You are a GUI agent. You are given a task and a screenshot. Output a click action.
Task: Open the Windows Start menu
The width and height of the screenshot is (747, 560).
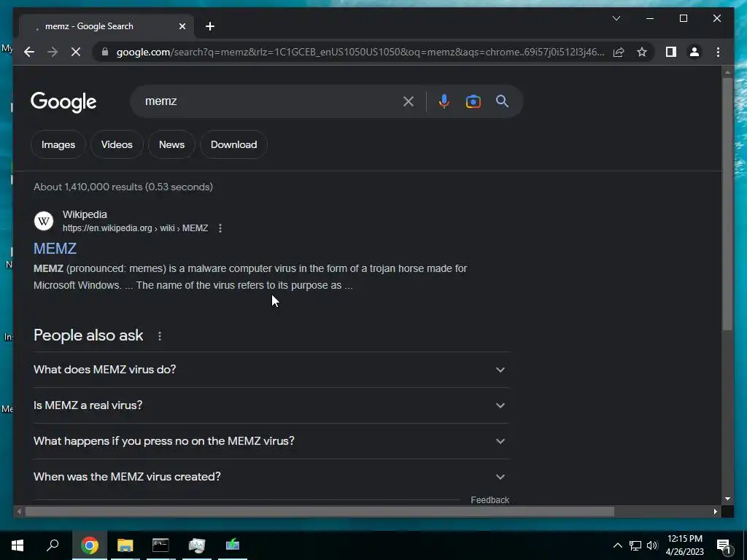(x=18, y=545)
